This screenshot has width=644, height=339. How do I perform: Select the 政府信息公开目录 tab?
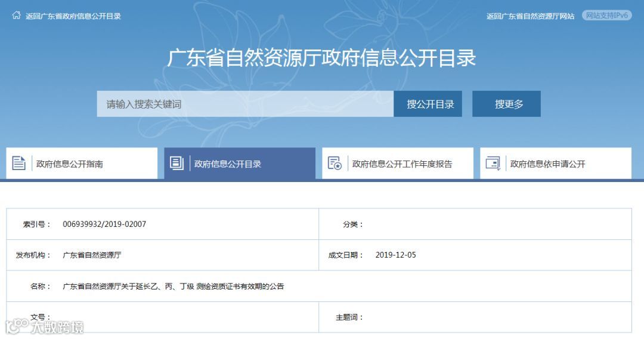240,164
